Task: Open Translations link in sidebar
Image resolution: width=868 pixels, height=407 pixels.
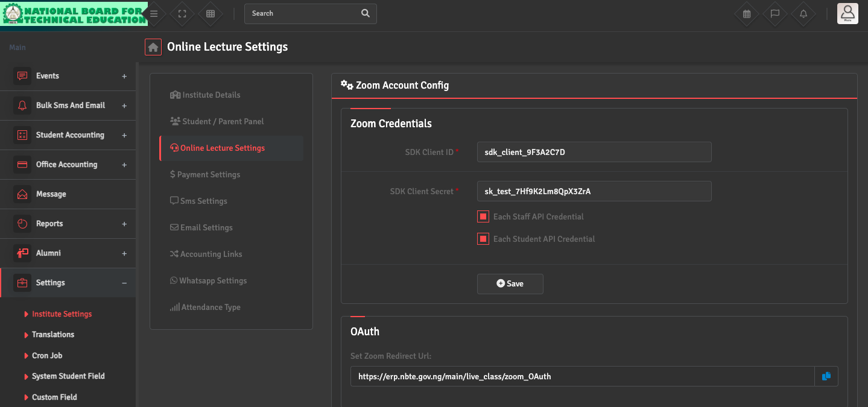Action: coord(53,335)
